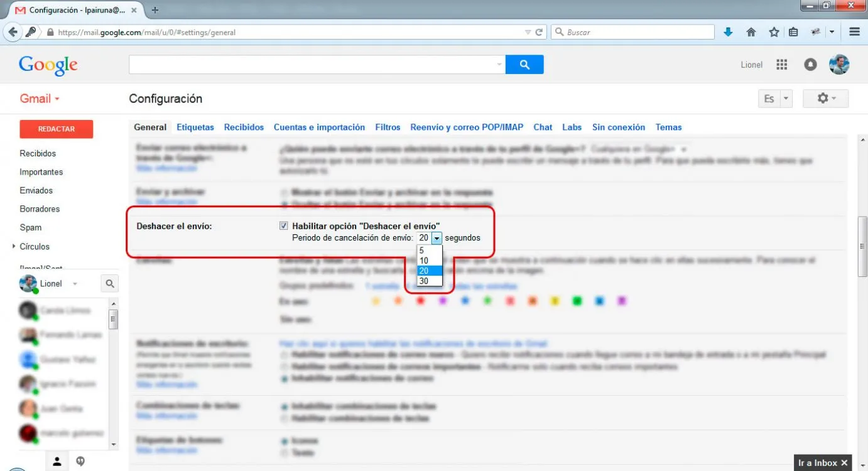The width and height of the screenshot is (868, 471).
Task: Click the extension icon left of hamburger menu
Action: [816, 32]
